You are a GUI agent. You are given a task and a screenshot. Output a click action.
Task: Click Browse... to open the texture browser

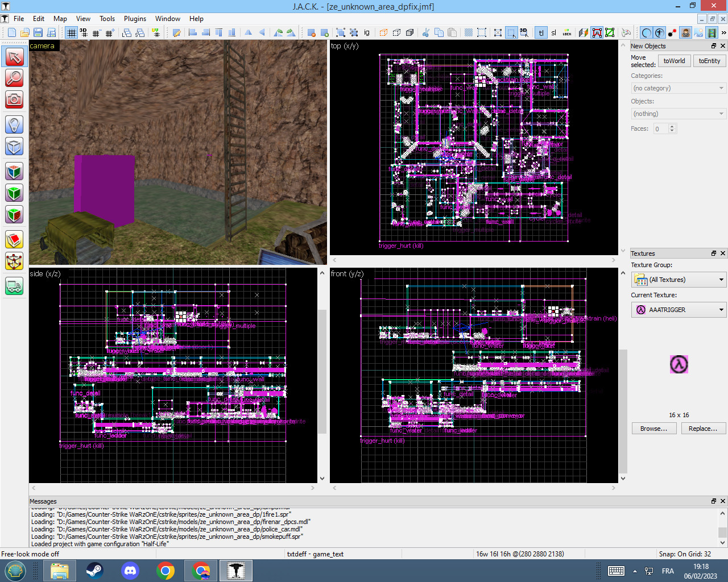click(653, 428)
